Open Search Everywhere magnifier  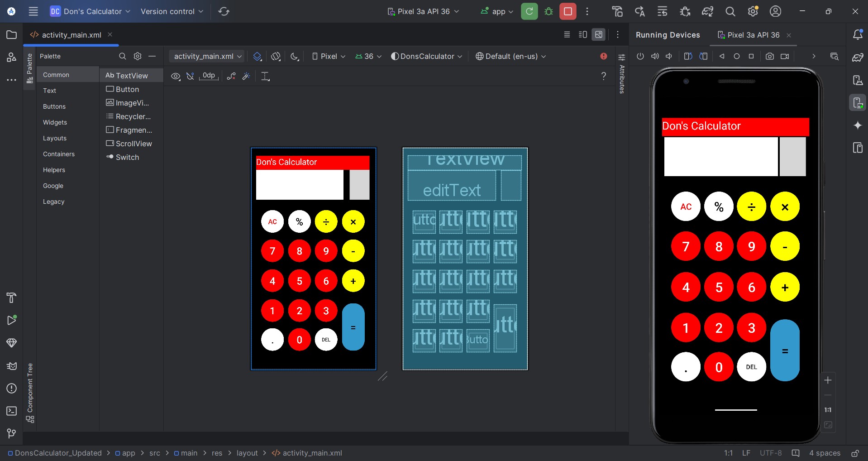730,11
